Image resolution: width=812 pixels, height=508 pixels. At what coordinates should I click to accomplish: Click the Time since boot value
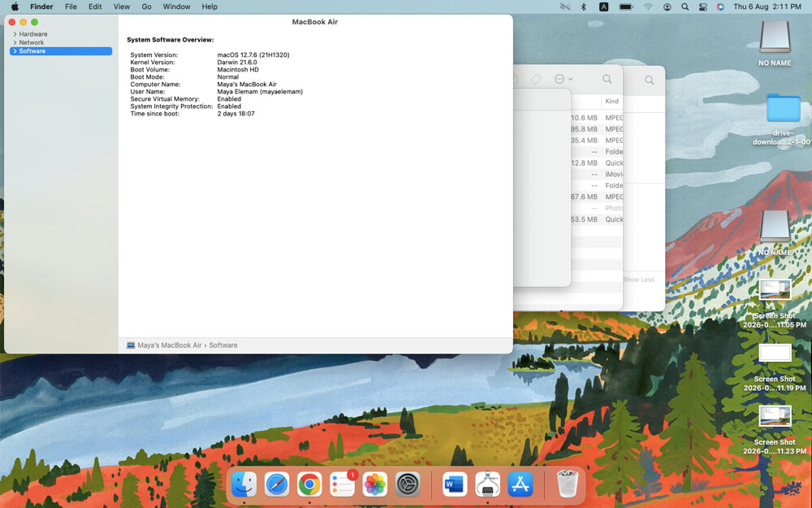(x=235, y=114)
